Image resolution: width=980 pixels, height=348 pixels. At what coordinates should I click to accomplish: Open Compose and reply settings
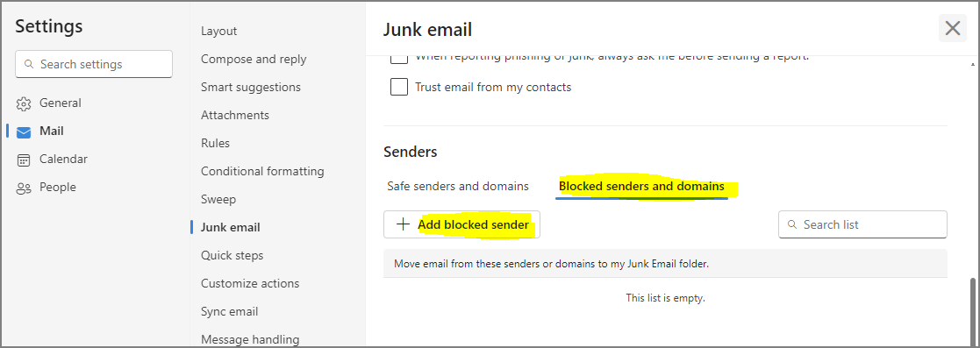tap(254, 60)
